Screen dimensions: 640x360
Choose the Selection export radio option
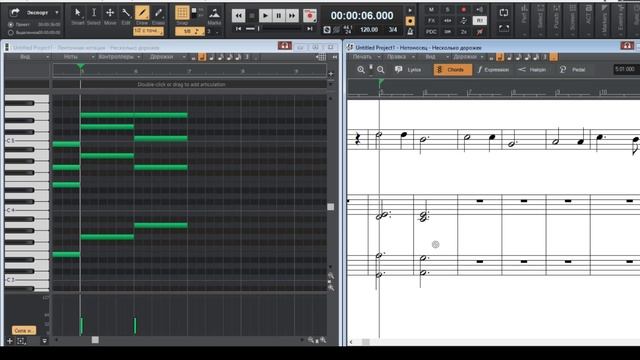(11, 32)
